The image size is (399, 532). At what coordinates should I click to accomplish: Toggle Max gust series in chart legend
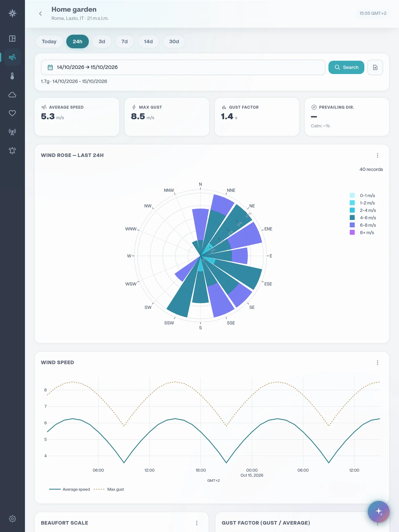[x=109, y=489]
